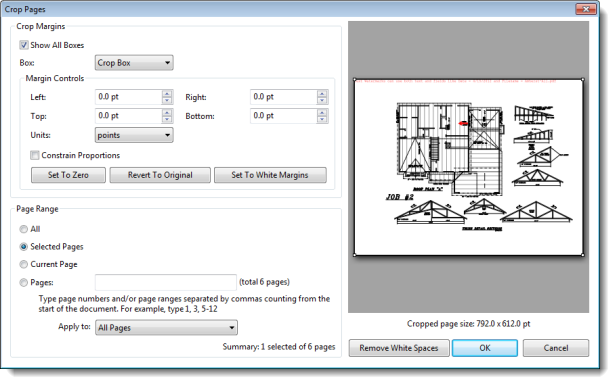The height and width of the screenshot is (384, 615).
Task: Open the Crop Box dropdown
Action: pos(134,63)
